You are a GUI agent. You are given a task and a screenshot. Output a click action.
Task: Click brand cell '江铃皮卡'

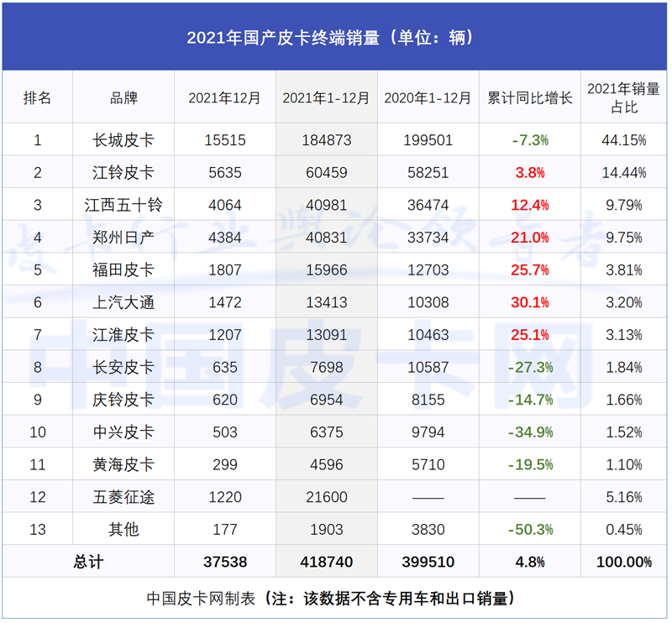coord(123,173)
